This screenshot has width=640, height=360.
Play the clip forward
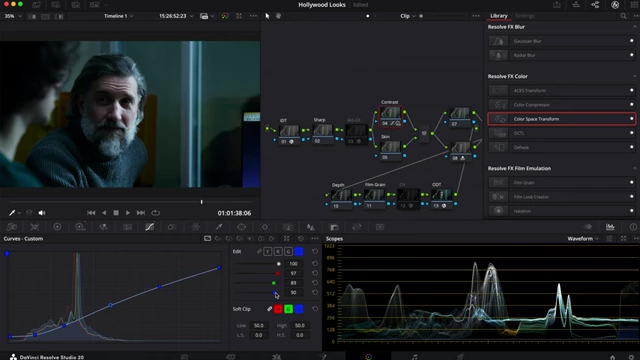coord(128,213)
